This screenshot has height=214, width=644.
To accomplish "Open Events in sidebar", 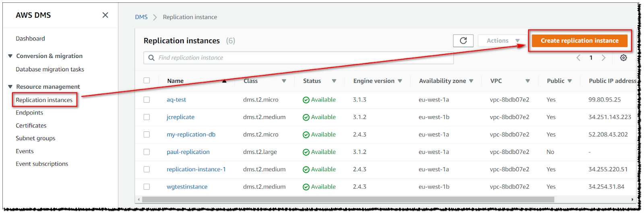I will [x=25, y=151].
